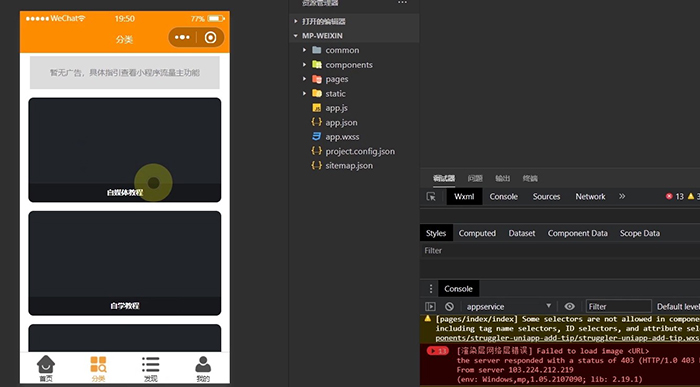Select the app.json file name
Screen dimensions: 700x387
click(x=342, y=122)
